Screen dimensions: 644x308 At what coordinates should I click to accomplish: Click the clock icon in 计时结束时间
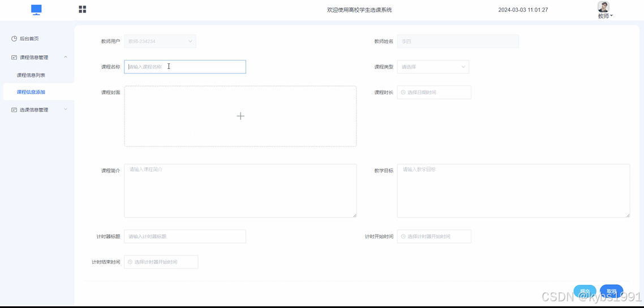tap(130, 262)
